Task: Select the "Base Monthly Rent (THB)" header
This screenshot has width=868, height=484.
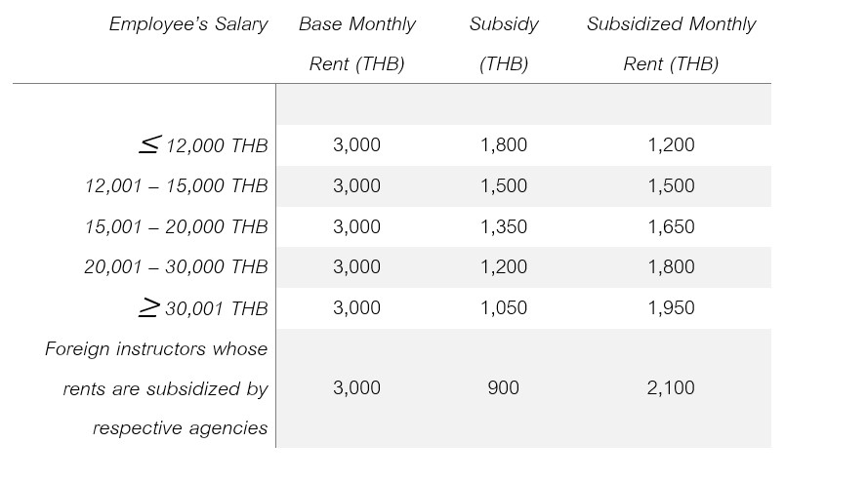Action: click(356, 44)
